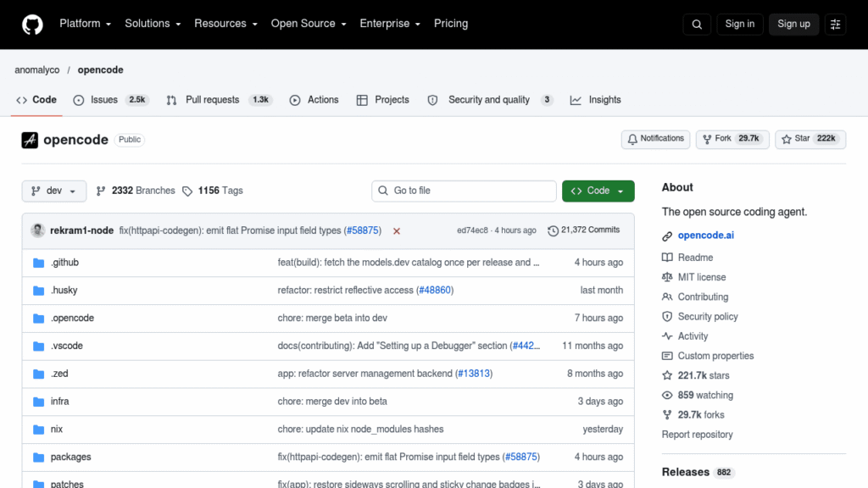Expand the Enterprise menu
Viewport: 868px width, 488px height.
(390, 24)
